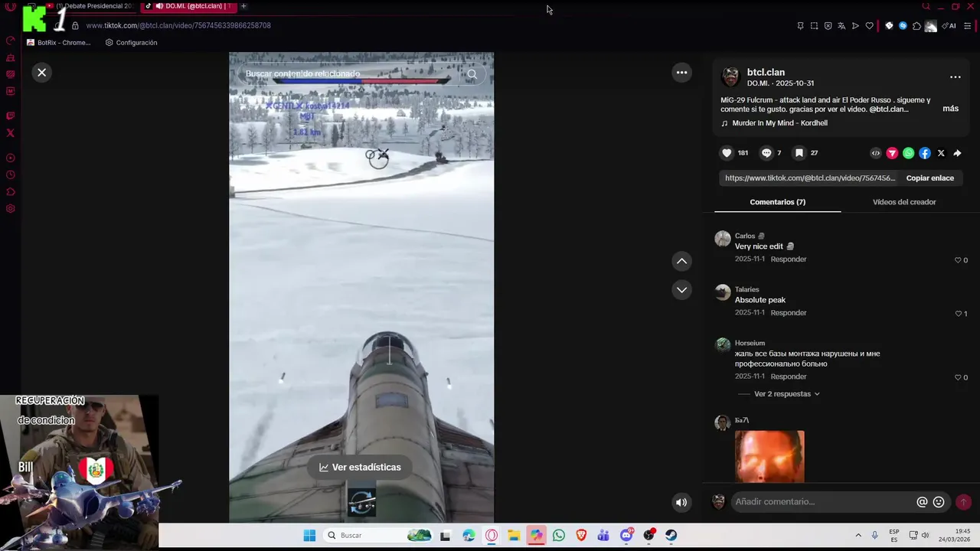Show hidden system tray icons chevron
The image size is (980, 551).
[x=858, y=536]
